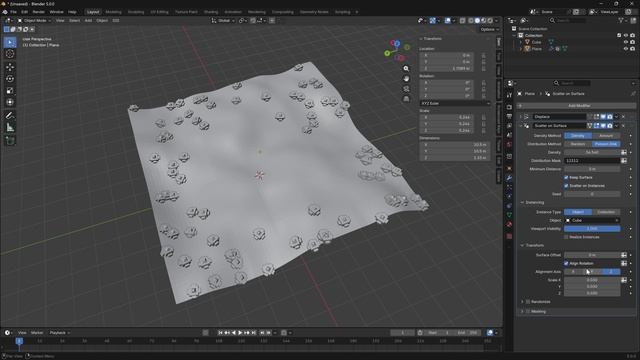Open the viewport Add menu
Viewport: 640px width, 360px height.
[x=88, y=20]
